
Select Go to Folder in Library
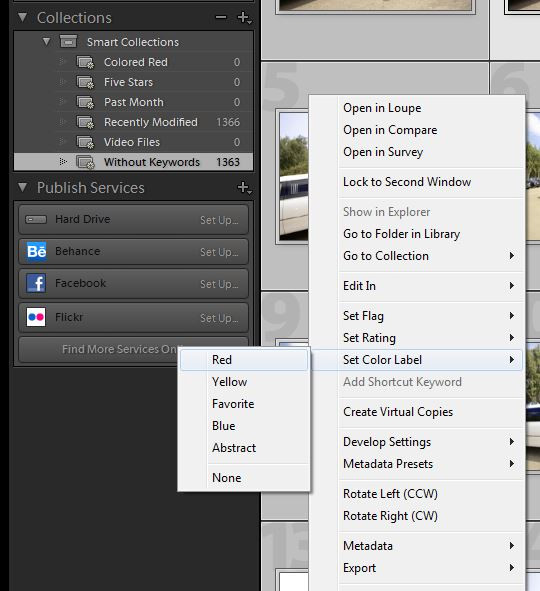(417, 234)
